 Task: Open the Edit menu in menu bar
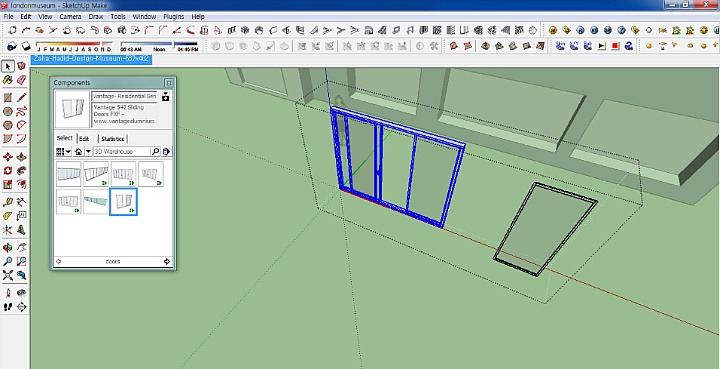(26, 17)
